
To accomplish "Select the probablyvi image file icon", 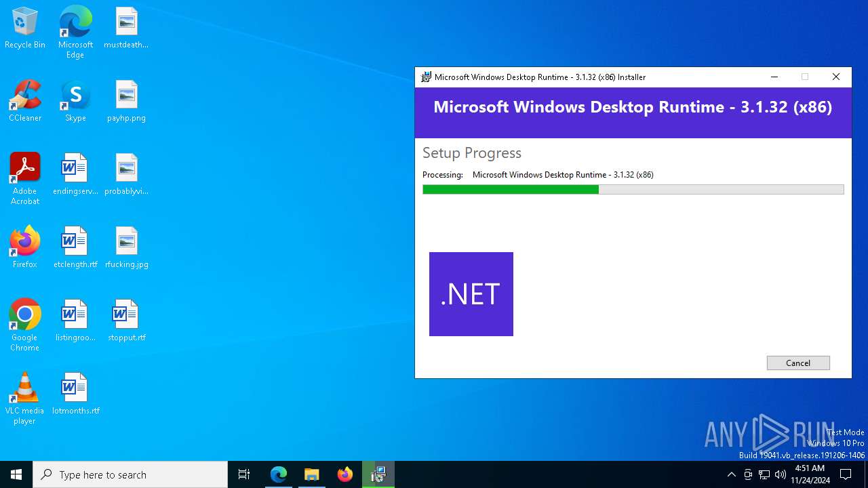I will [126, 174].
